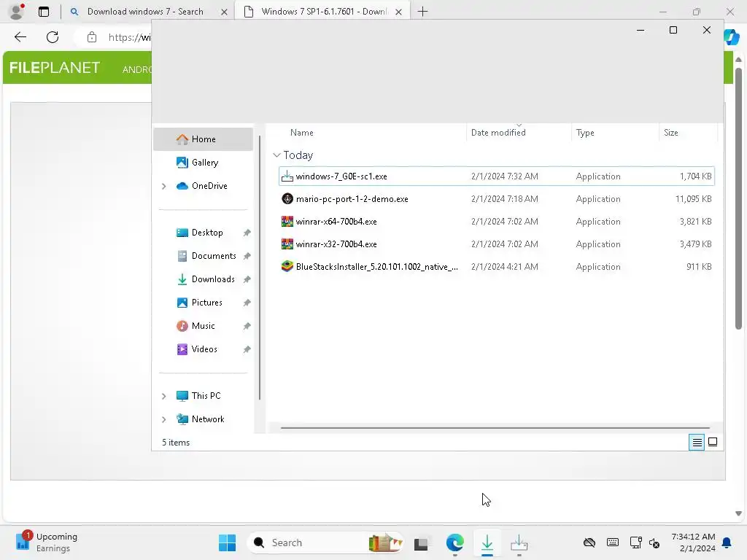Sort files by Name column
Image resolution: width=747 pixels, height=560 pixels.
301,133
